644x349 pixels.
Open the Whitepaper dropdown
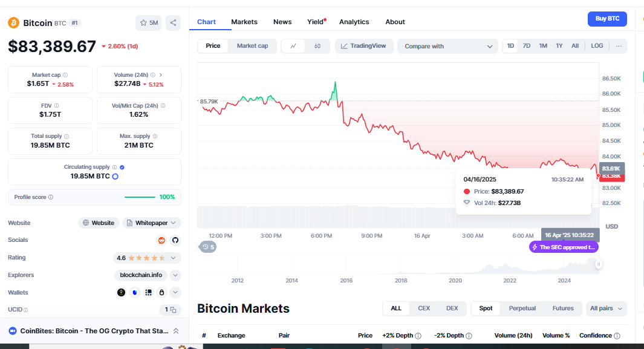(152, 223)
